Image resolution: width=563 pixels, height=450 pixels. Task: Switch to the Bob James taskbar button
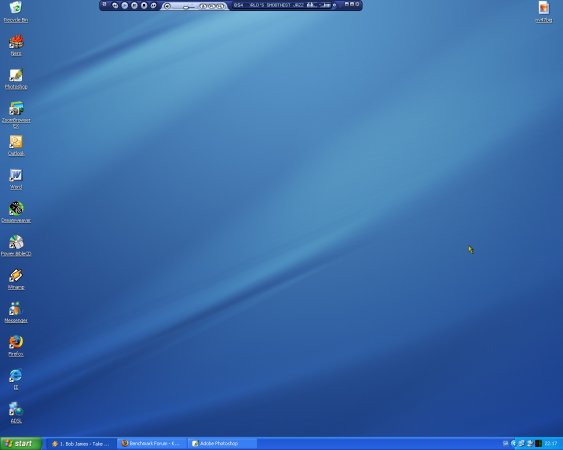(82, 444)
